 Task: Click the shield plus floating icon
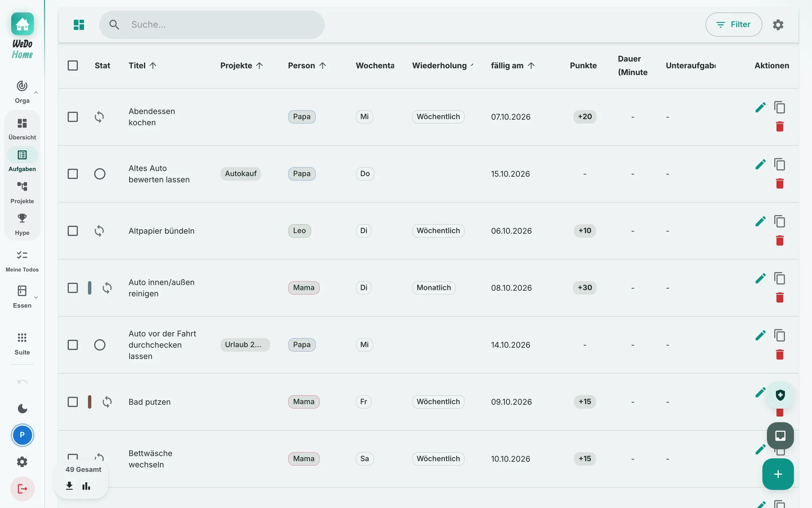pyautogui.click(x=780, y=395)
